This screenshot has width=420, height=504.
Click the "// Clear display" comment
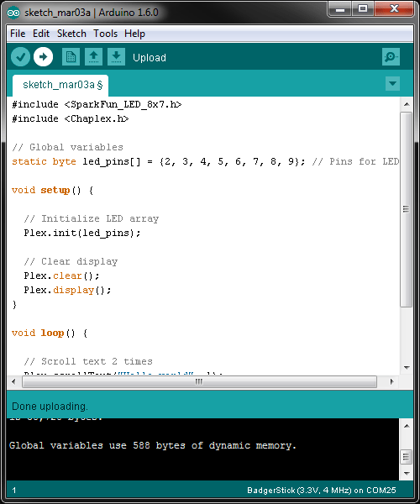[71, 261]
